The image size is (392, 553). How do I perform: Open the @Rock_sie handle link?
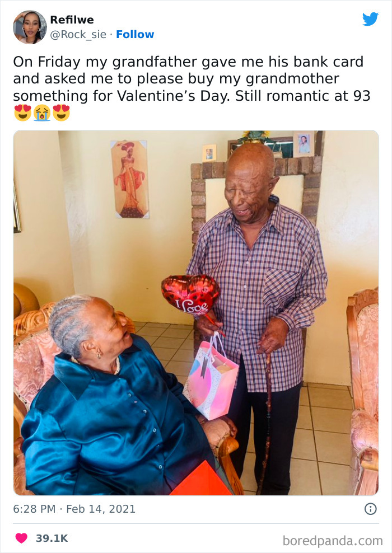(x=78, y=34)
